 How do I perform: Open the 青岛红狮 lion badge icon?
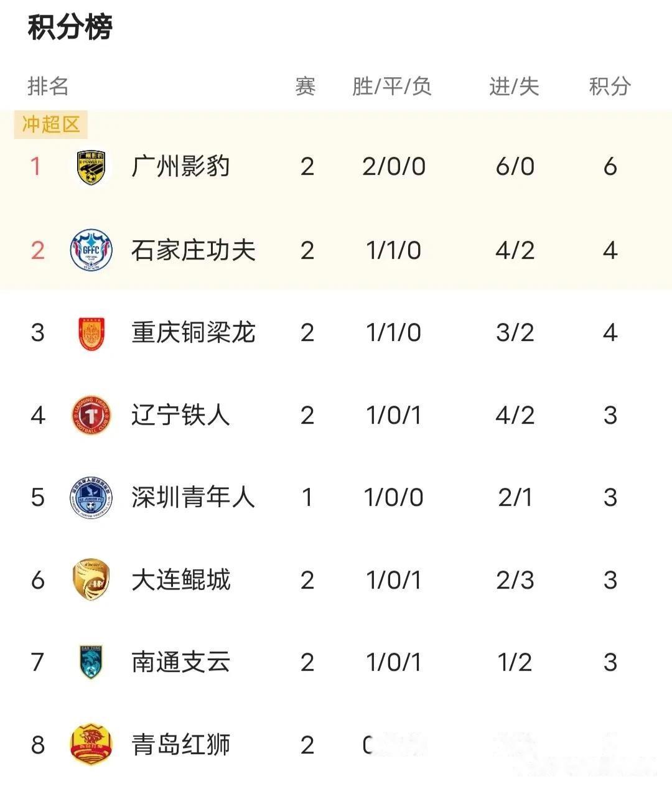pyautogui.click(x=91, y=745)
